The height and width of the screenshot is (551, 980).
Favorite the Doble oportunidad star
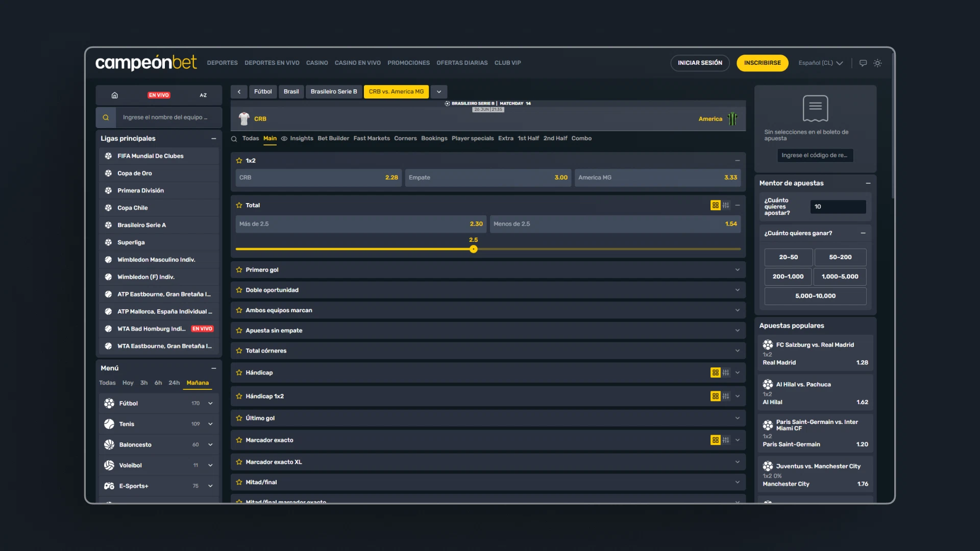coord(239,290)
